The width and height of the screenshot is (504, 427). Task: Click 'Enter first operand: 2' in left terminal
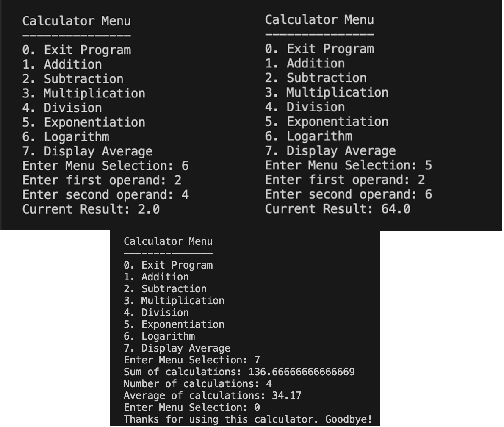pyautogui.click(x=102, y=180)
